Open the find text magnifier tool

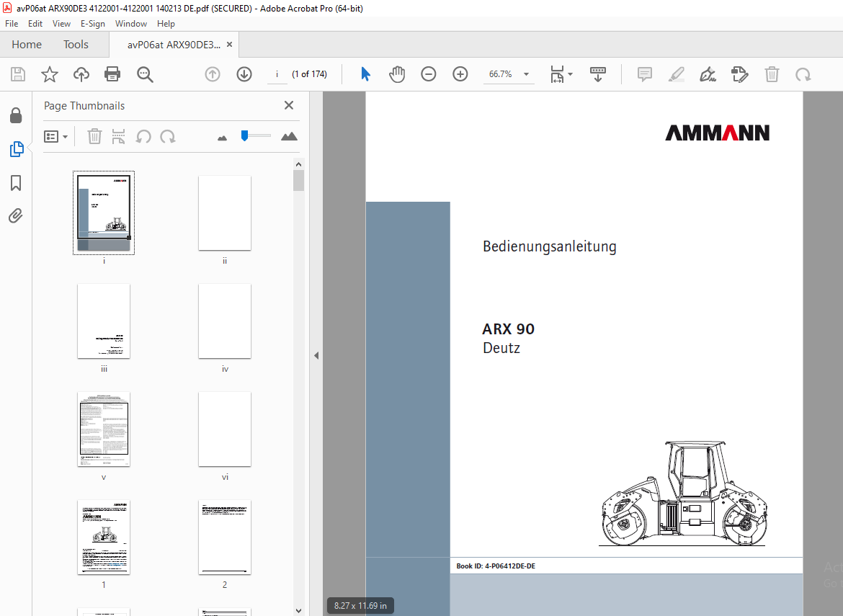tap(145, 74)
